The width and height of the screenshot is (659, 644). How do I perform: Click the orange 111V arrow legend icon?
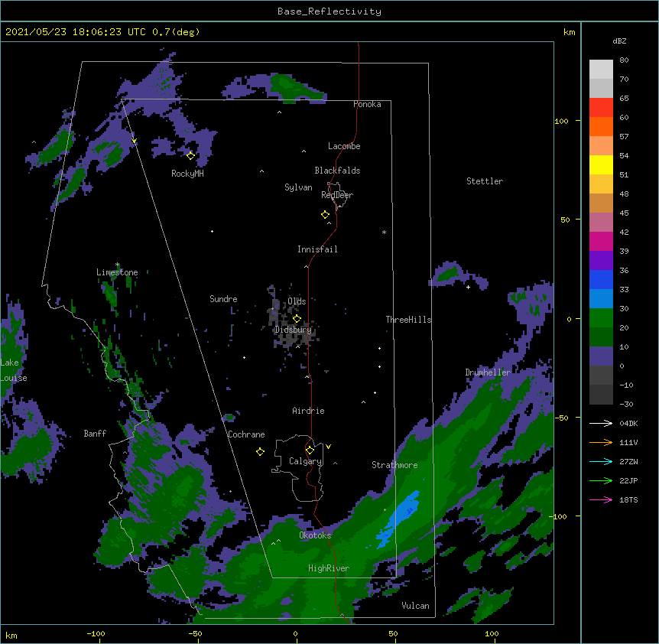[x=601, y=442]
